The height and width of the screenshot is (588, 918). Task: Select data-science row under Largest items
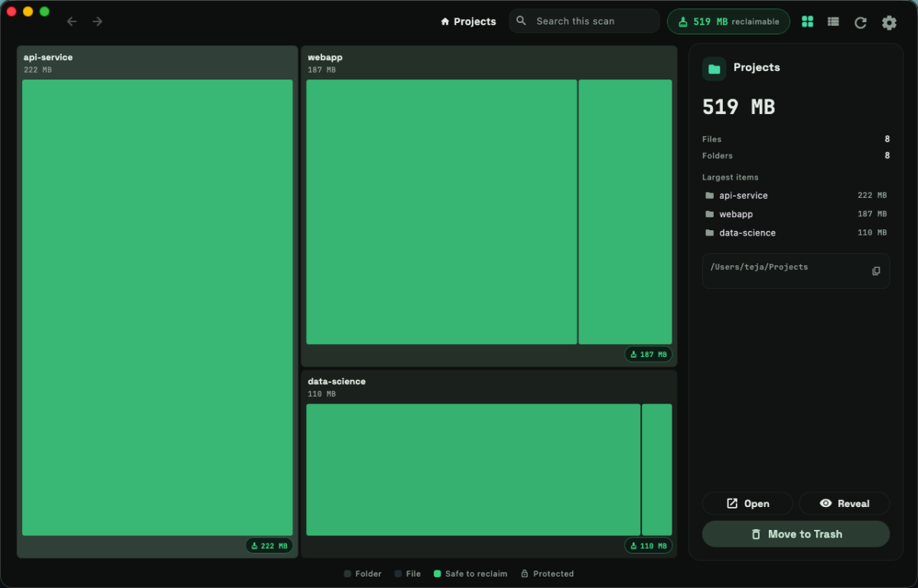point(796,232)
